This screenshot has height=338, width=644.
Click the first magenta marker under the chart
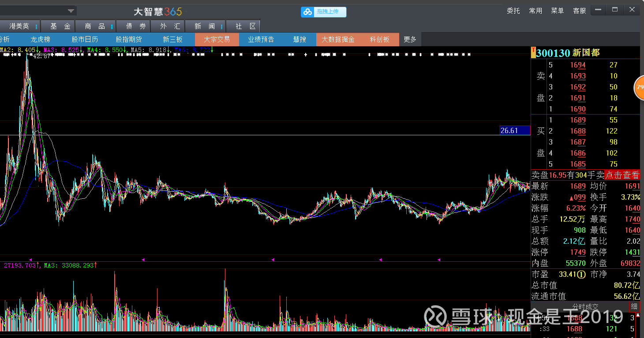tap(30, 260)
